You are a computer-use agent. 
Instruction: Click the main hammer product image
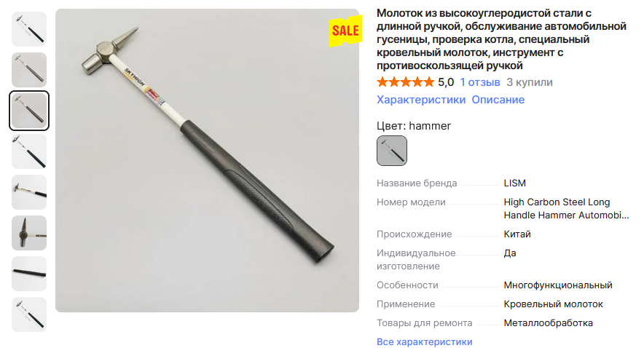click(x=208, y=160)
